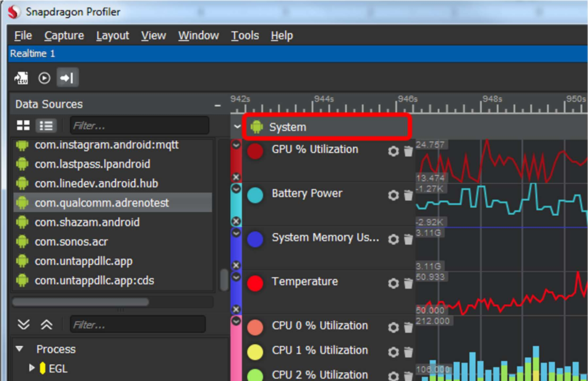588x381 pixels.
Task: Switch Data Sources to list view
Action: 46,125
